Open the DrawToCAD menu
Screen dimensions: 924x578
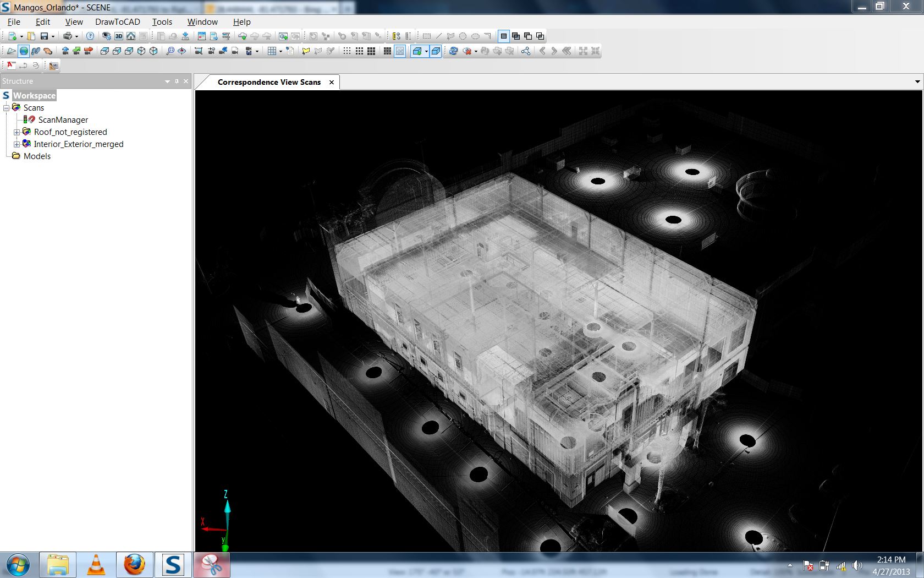tap(118, 22)
